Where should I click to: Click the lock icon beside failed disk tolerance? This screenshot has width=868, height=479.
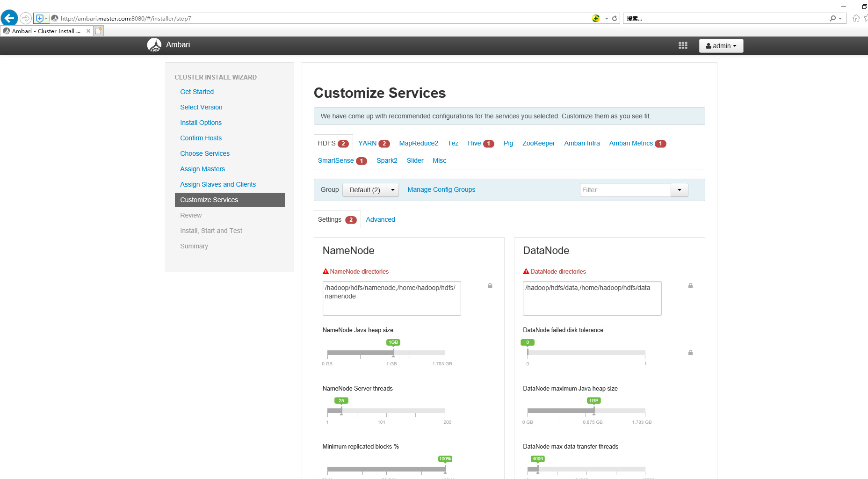click(690, 353)
